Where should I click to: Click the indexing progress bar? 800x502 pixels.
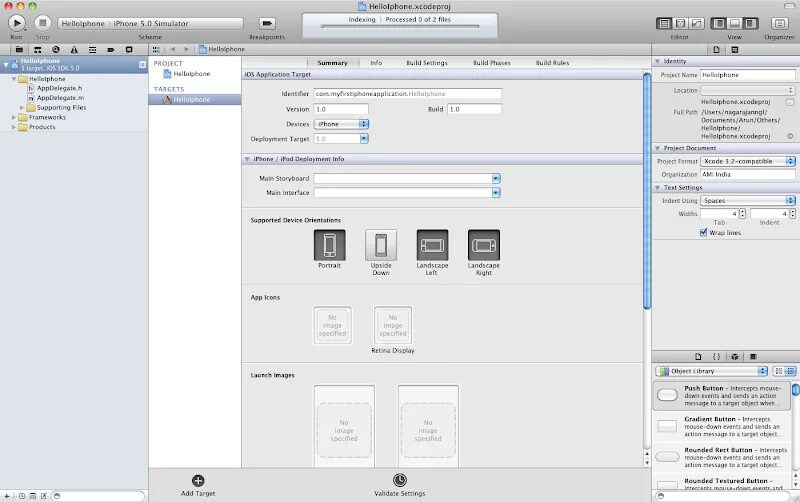(399, 26)
